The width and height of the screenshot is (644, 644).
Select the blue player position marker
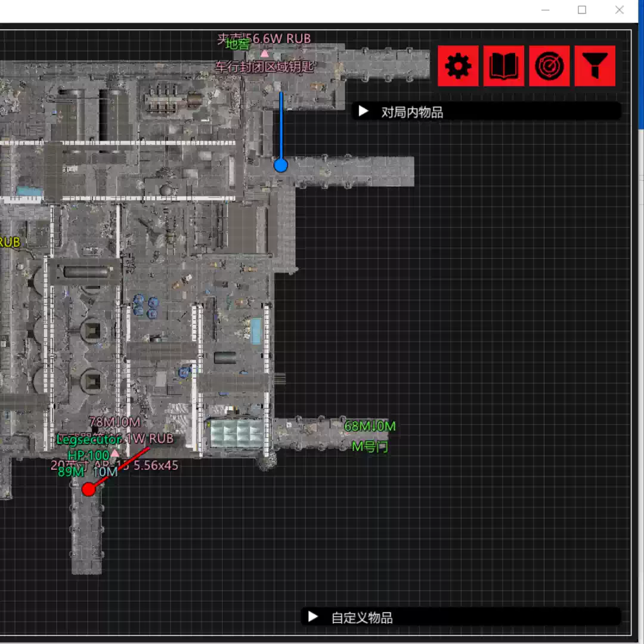click(280, 165)
